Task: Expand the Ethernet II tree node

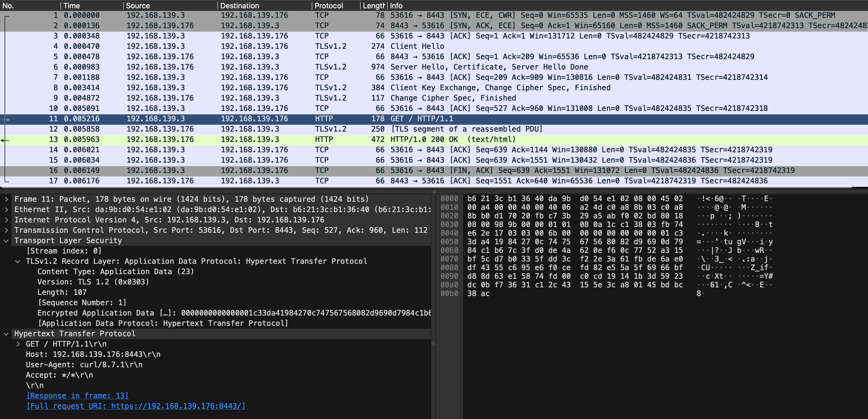Action: 6,209
